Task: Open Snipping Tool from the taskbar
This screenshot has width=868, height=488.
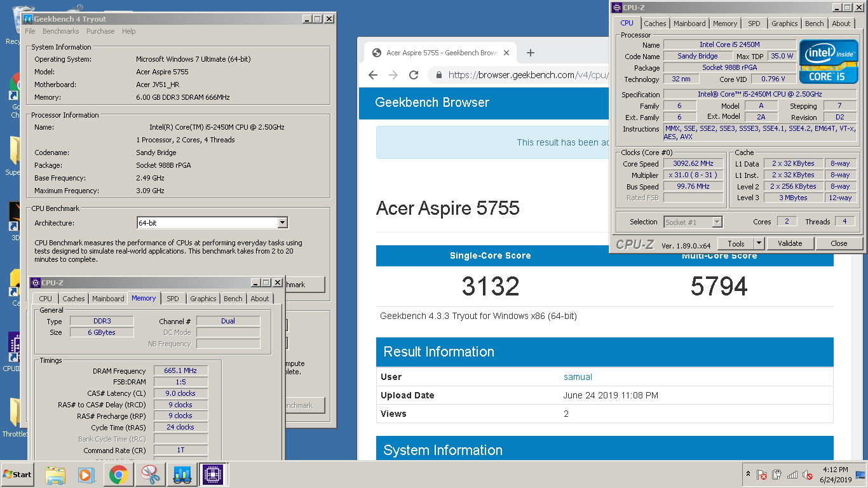Action: (151, 475)
